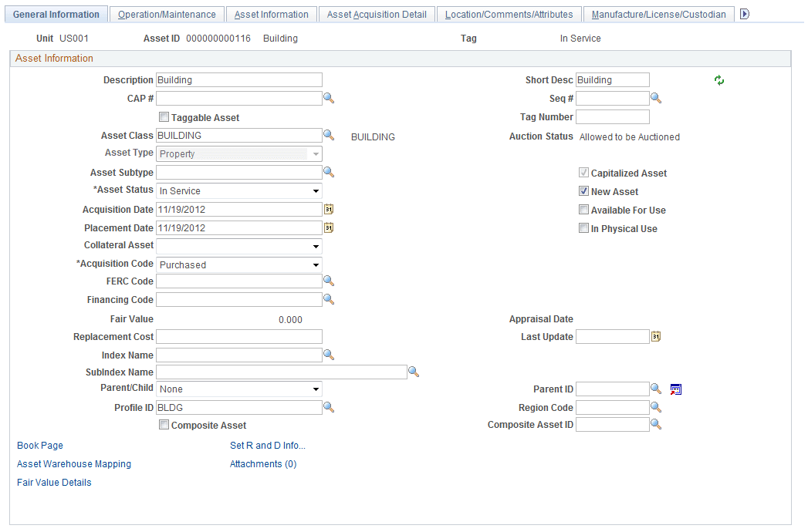Open the Asset Status dropdown

[x=316, y=190]
